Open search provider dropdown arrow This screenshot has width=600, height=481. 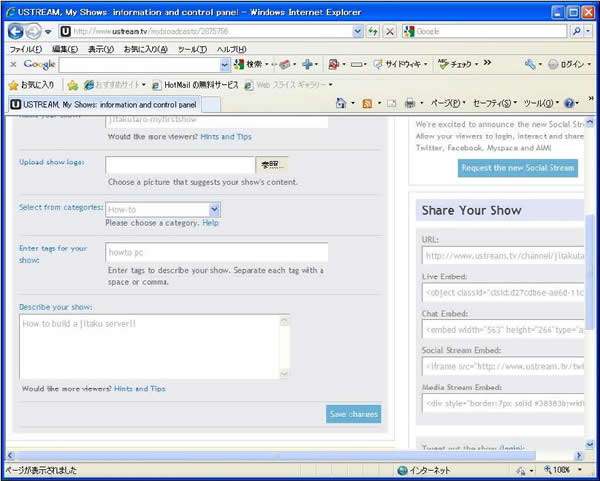pos(588,31)
